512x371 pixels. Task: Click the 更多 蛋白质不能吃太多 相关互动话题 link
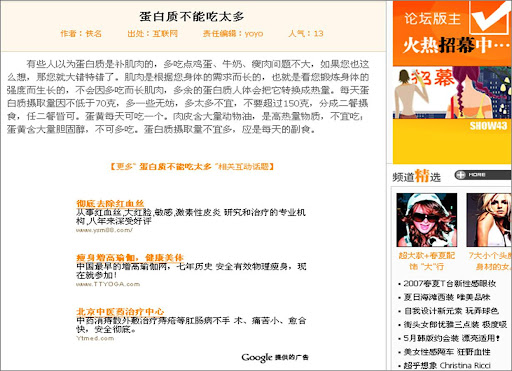[192, 166]
